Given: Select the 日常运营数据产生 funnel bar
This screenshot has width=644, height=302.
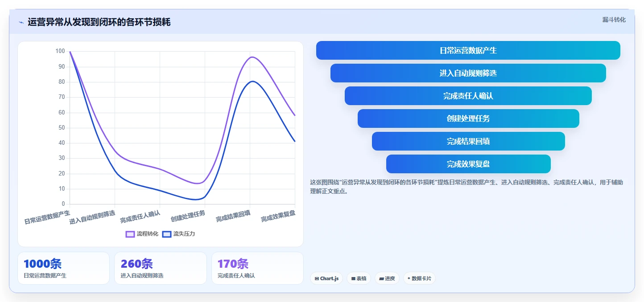Looking at the screenshot, I should coord(468,50).
